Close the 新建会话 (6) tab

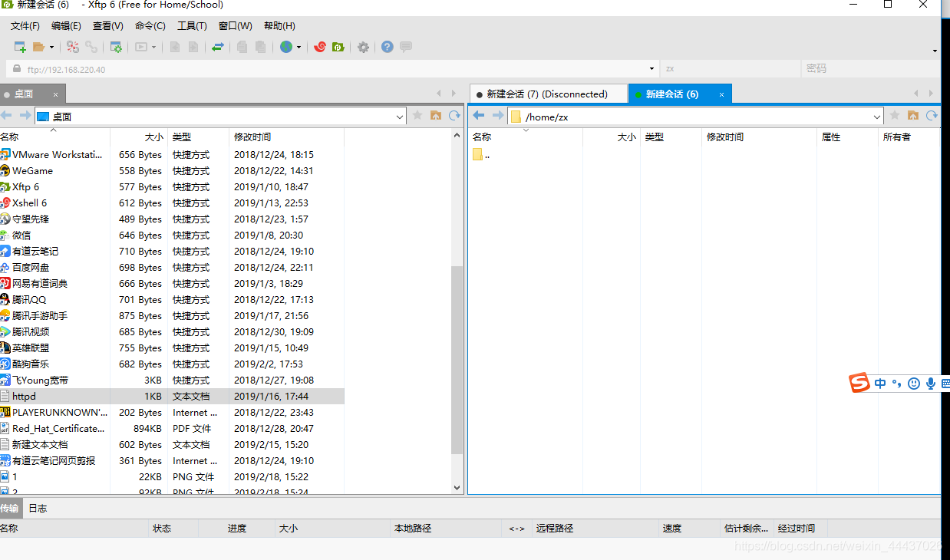[x=721, y=94]
